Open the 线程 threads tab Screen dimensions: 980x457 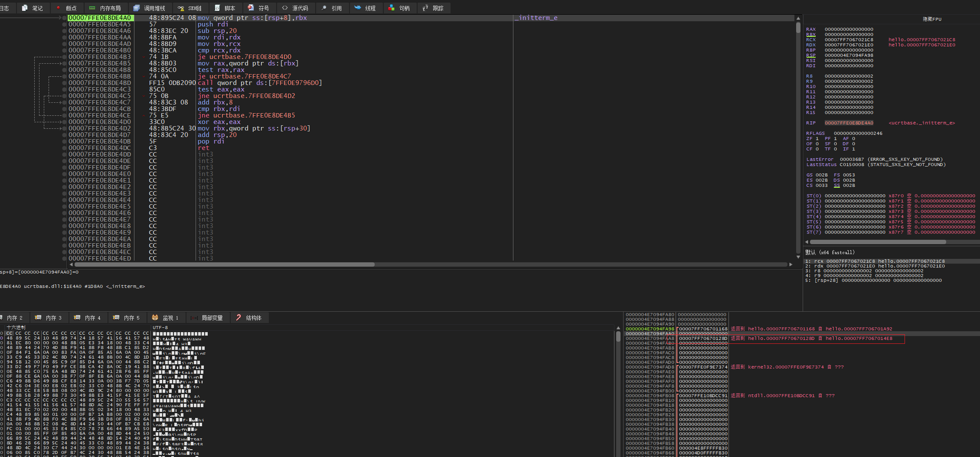366,8
